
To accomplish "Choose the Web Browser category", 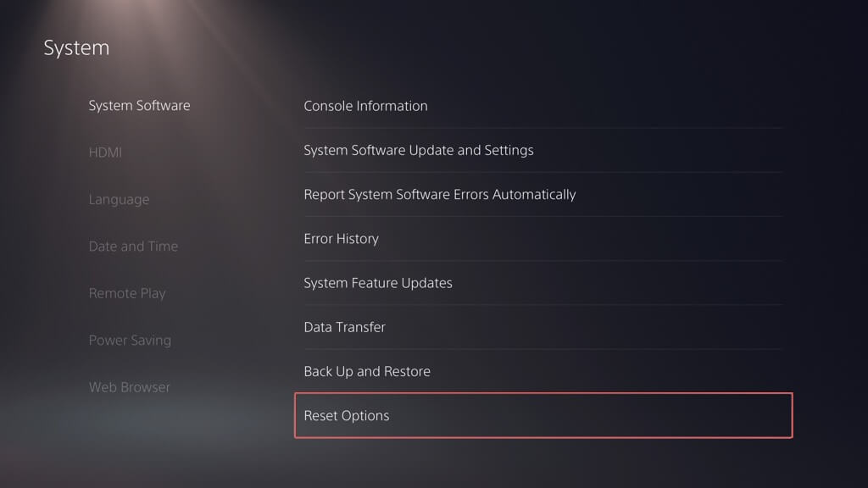I will pyautogui.click(x=129, y=387).
